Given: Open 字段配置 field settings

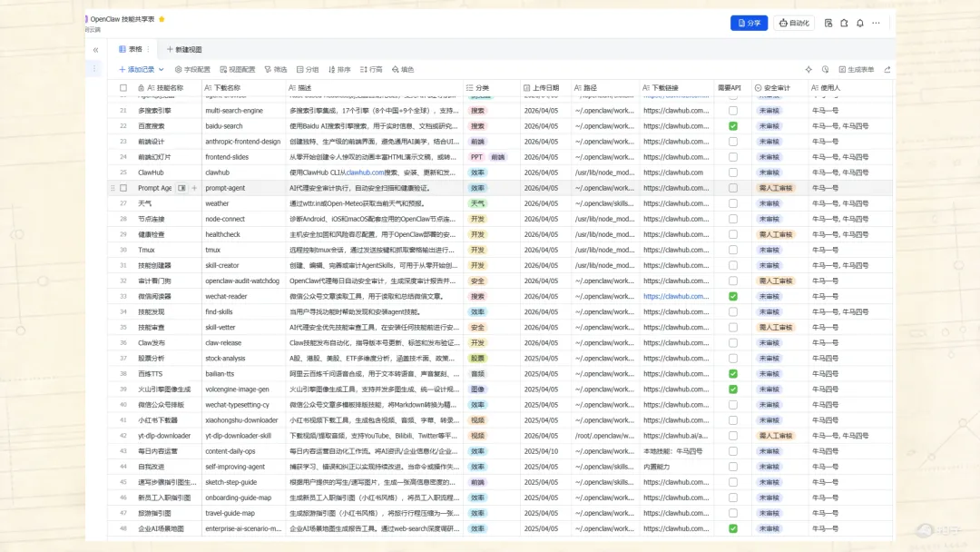Looking at the screenshot, I should click(x=192, y=69).
